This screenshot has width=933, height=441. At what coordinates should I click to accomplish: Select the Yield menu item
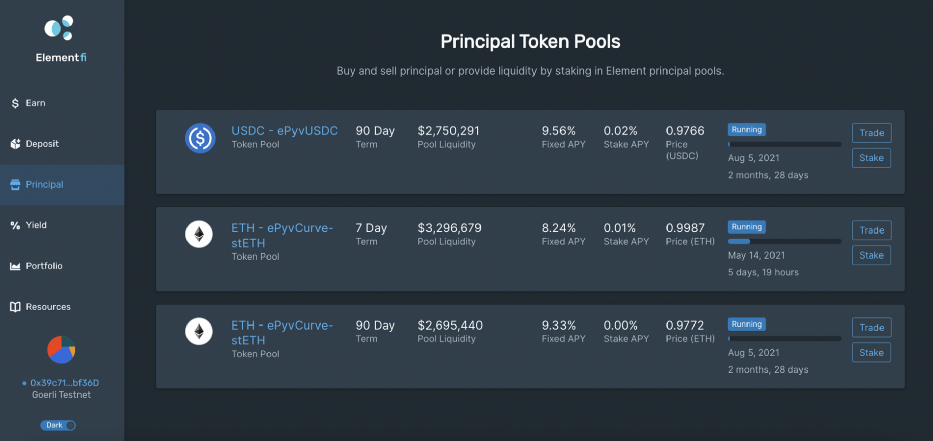click(35, 225)
